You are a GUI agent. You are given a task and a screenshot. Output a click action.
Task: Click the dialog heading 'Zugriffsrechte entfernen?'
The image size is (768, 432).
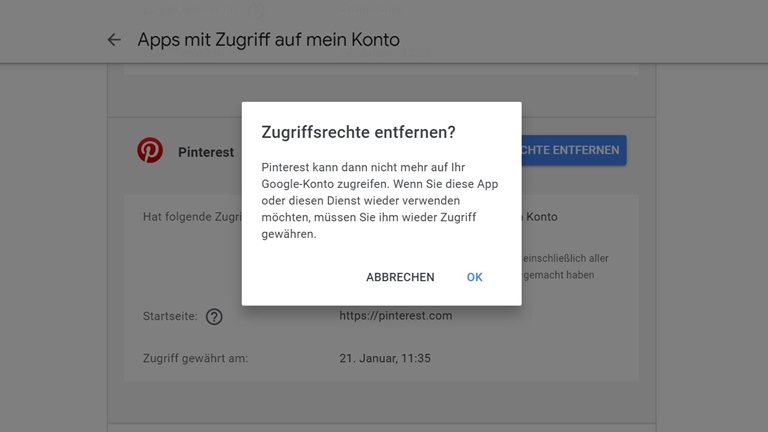[358, 132]
